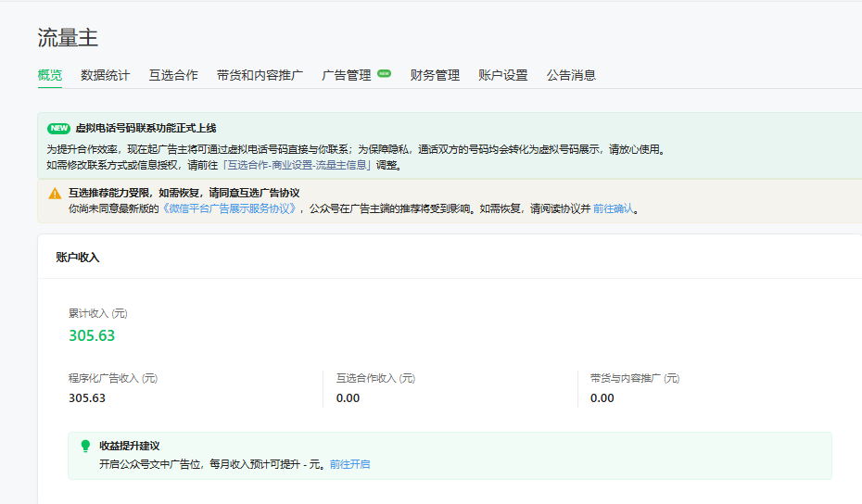
Task: Click the NEW badge beside 广告管理
Action: (385, 73)
